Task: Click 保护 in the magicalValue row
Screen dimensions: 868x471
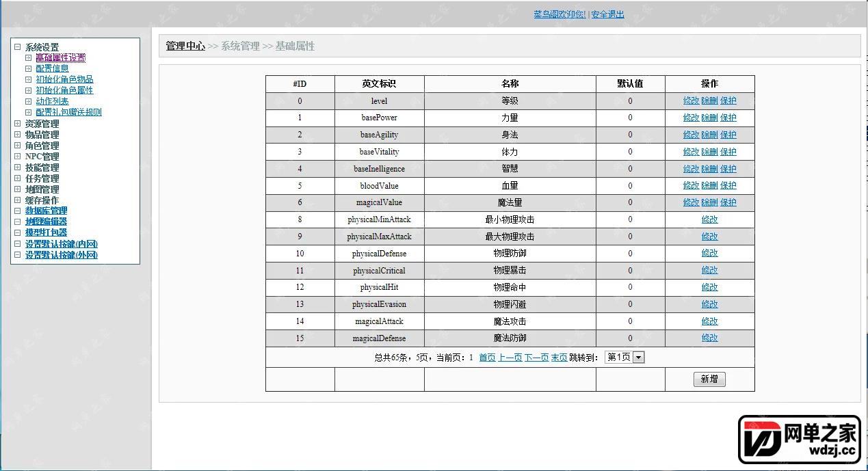Action: [728, 202]
